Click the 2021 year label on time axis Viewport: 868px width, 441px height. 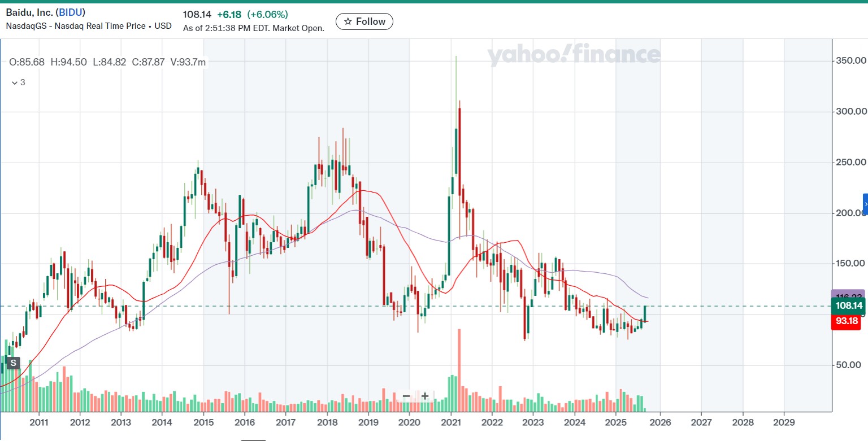450,422
